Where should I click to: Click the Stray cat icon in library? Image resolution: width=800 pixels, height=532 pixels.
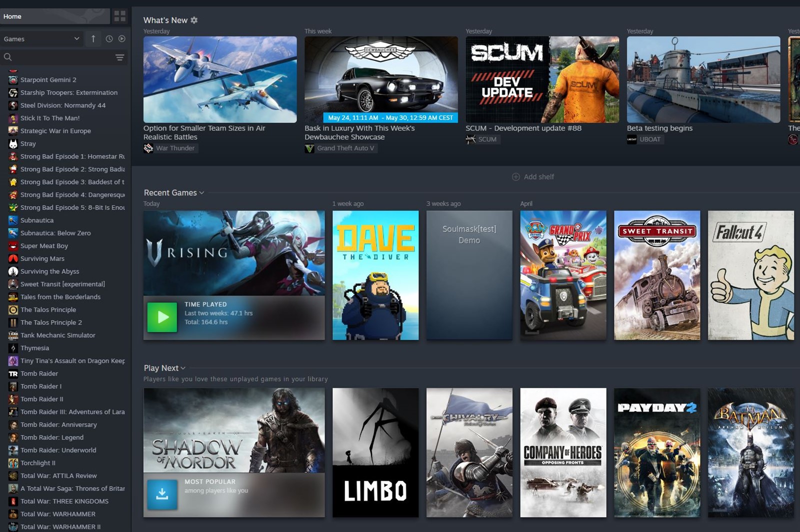click(x=13, y=143)
